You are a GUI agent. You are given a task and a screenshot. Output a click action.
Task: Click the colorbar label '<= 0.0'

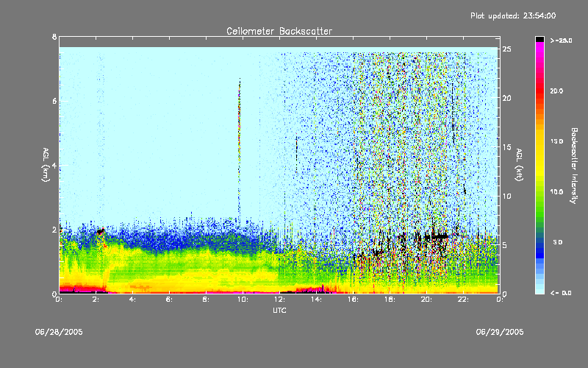[561, 293]
